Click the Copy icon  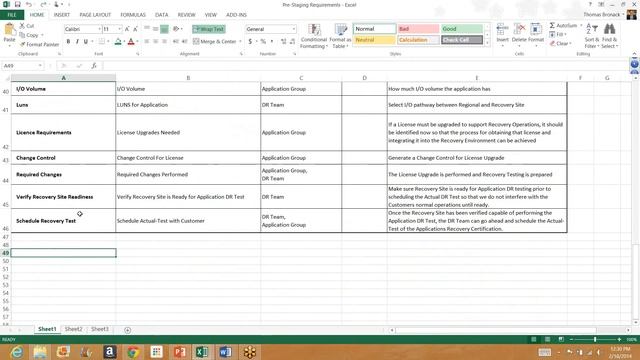click(22, 35)
